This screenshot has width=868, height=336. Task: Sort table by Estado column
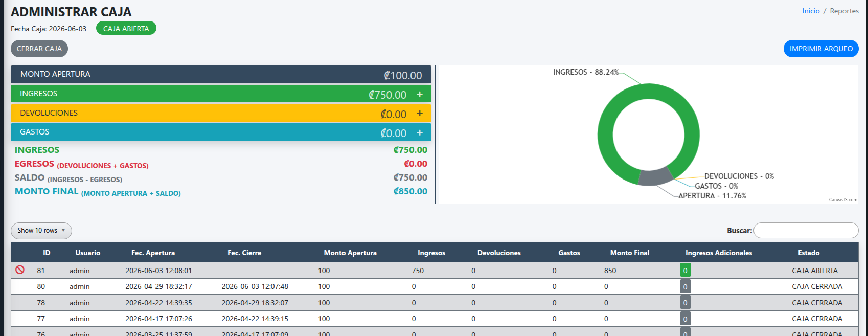(809, 253)
